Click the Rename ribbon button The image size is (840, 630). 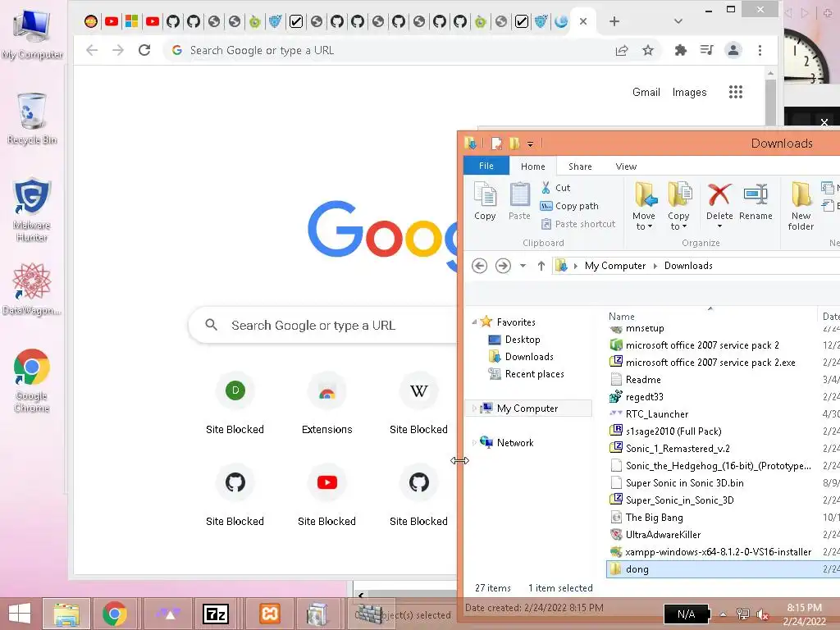click(x=756, y=201)
